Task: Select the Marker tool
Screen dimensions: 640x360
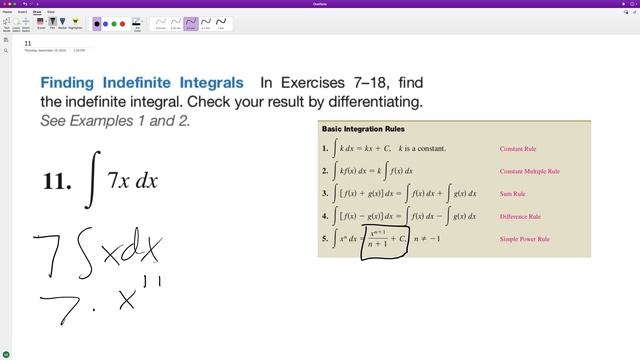Action: 62,23
